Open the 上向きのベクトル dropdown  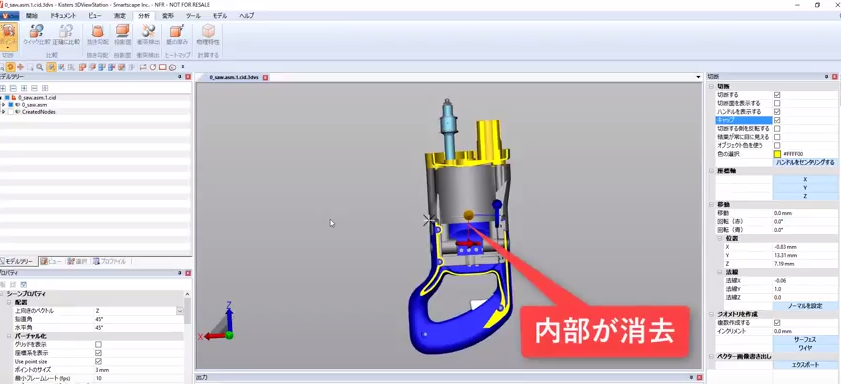click(x=180, y=311)
